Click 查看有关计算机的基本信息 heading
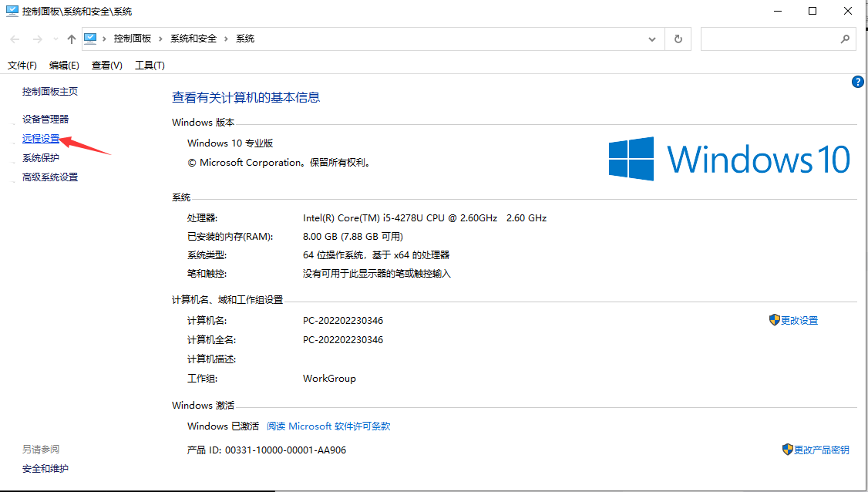Image resolution: width=868 pixels, height=492 pixels. (246, 97)
